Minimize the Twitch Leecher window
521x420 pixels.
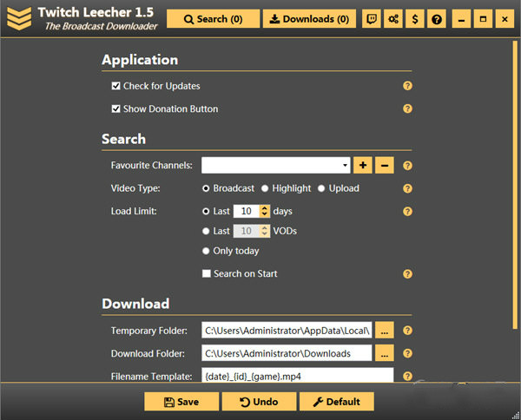pos(461,19)
